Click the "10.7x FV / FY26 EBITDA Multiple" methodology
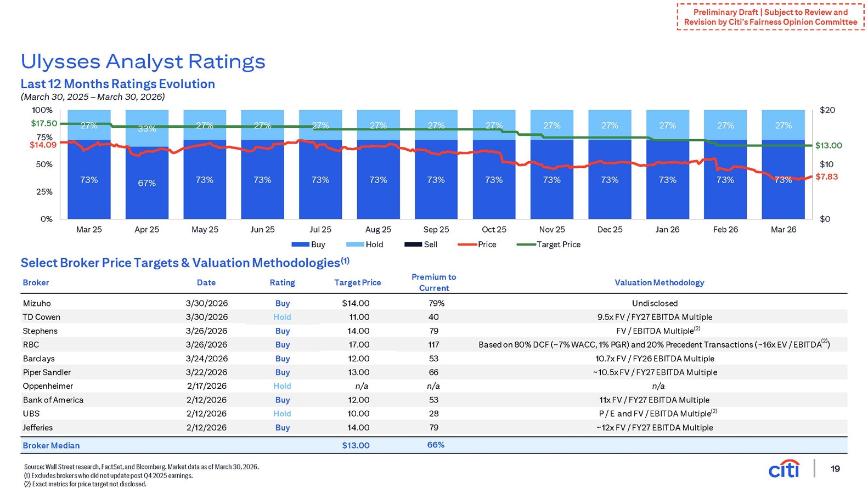The image size is (868, 488). click(655, 359)
